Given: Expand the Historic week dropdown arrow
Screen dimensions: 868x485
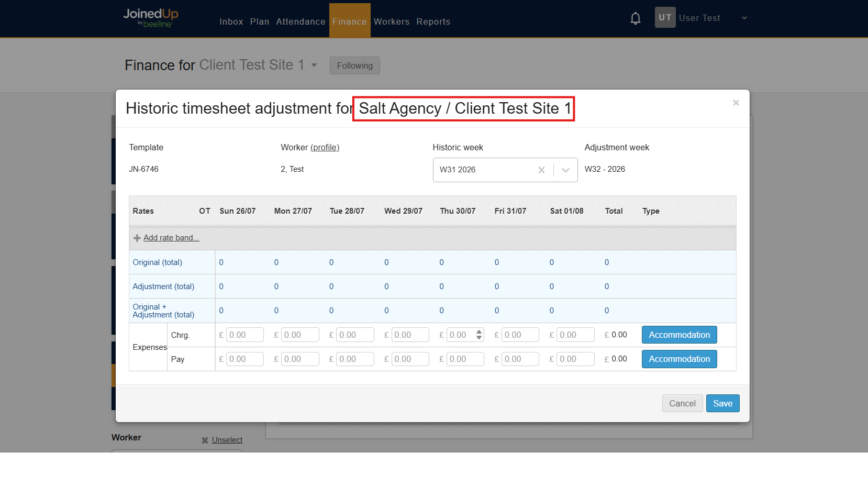Looking at the screenshot, I should [x=565, y=170].
